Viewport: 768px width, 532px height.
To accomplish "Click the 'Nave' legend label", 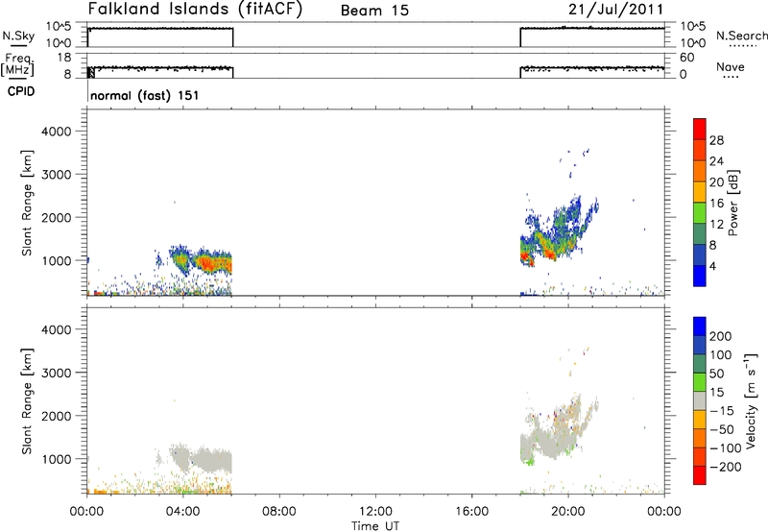I will pos(730,66).
